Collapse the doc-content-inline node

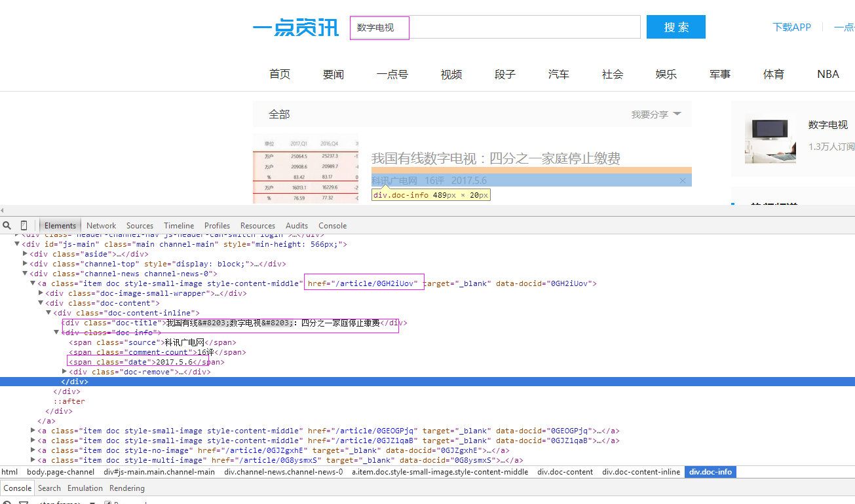[x=49, y=313]
